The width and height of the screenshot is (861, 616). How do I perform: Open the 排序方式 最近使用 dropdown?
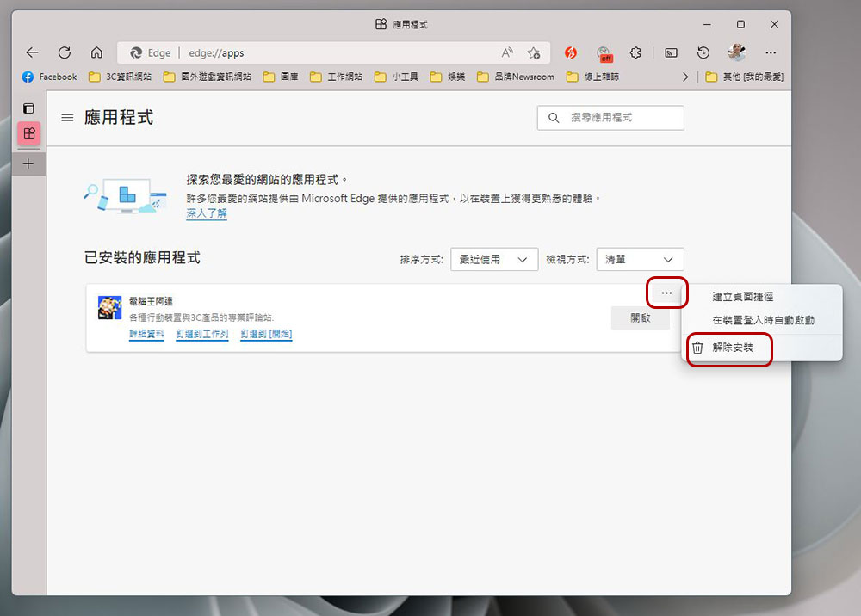[494, 259]
